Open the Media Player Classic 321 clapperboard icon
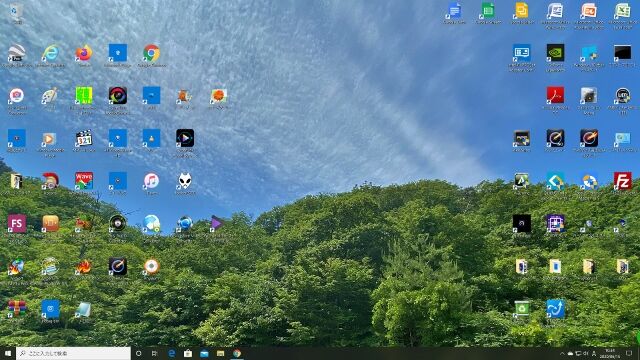 pos(84,139)
